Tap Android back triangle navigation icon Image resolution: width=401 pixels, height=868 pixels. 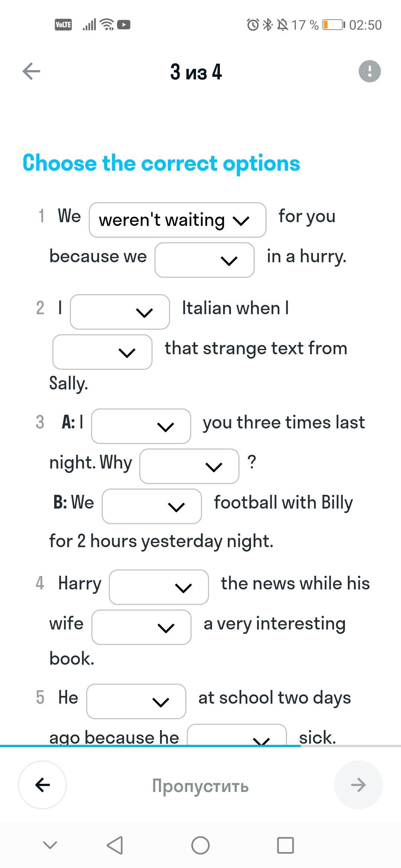(115, 845)
